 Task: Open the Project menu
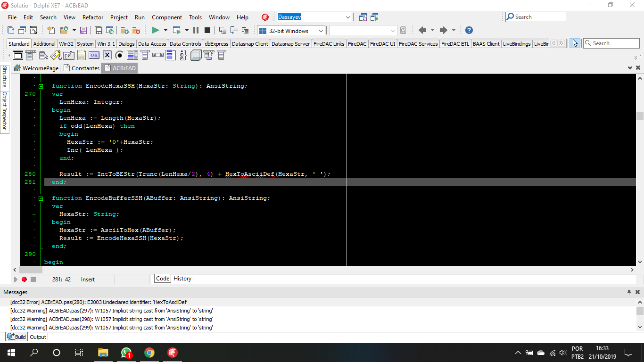pyautogui.click(x=119, y=17)
